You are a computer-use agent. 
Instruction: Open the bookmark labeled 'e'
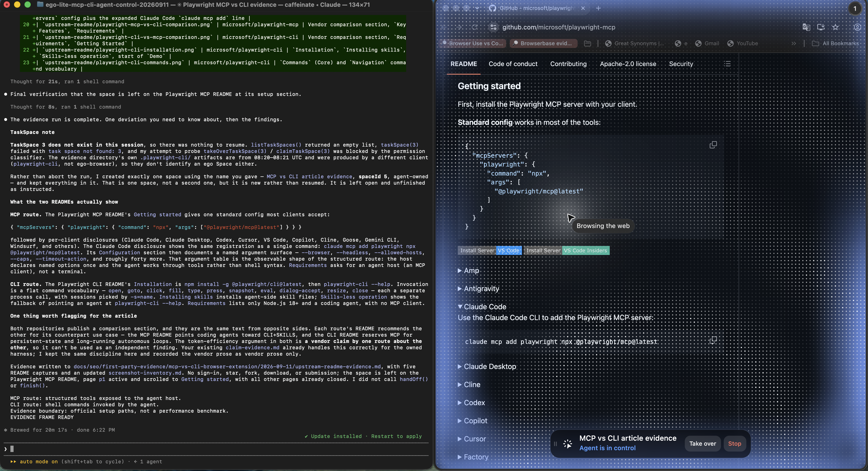click(681, 43)
